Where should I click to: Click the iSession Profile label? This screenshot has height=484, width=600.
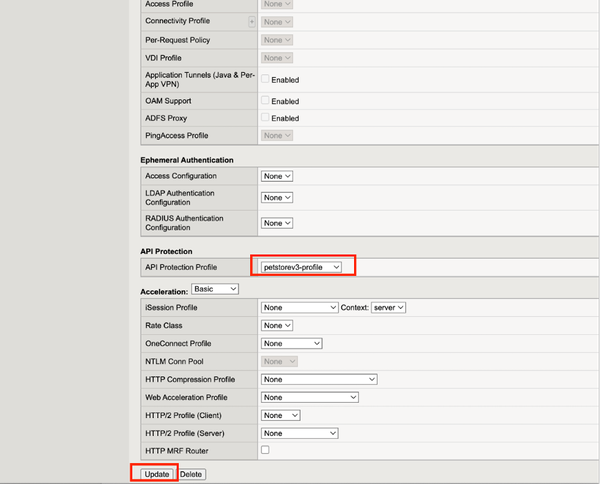pyautogui.click(x=171, y=308)
